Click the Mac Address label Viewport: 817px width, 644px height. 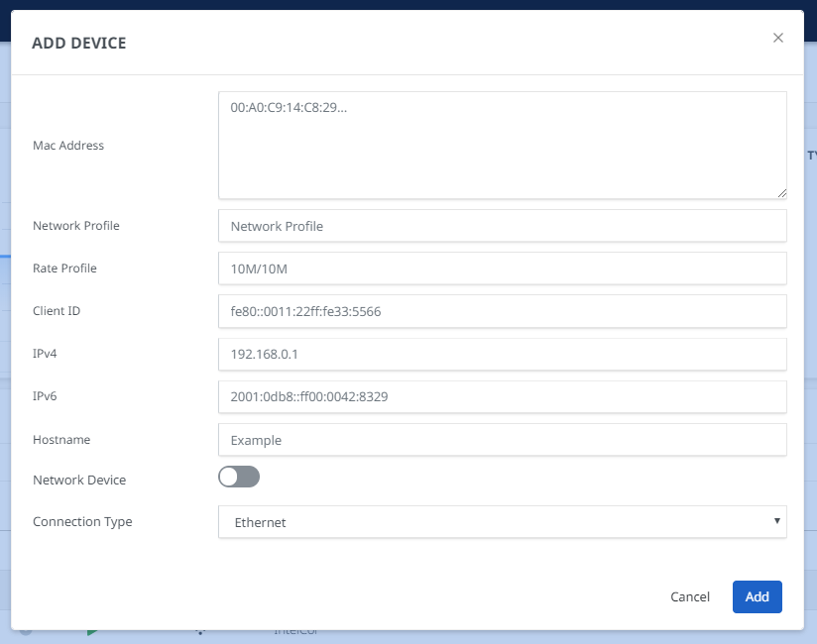[x=68, y=146]
